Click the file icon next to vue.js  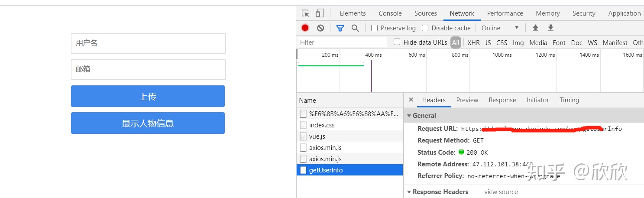[x=303, y=136]
